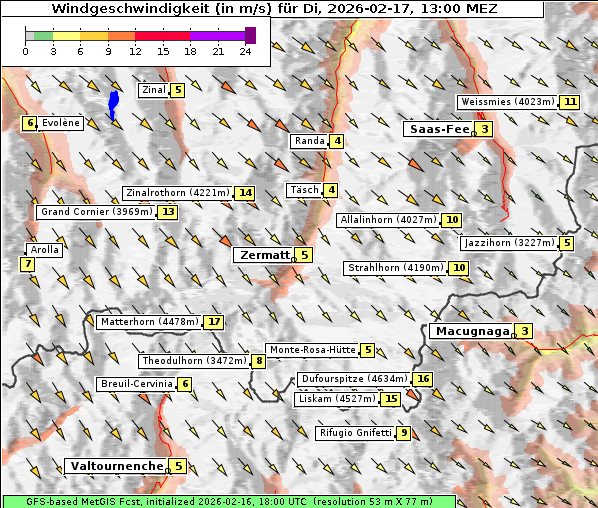Click the wind value 5 beside Zinal

point(177,90)
